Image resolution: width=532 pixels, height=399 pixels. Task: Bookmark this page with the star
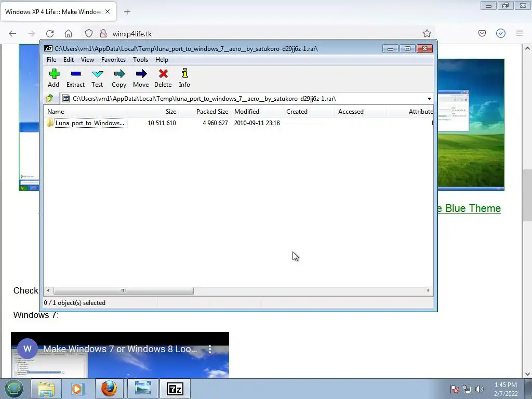427,33
